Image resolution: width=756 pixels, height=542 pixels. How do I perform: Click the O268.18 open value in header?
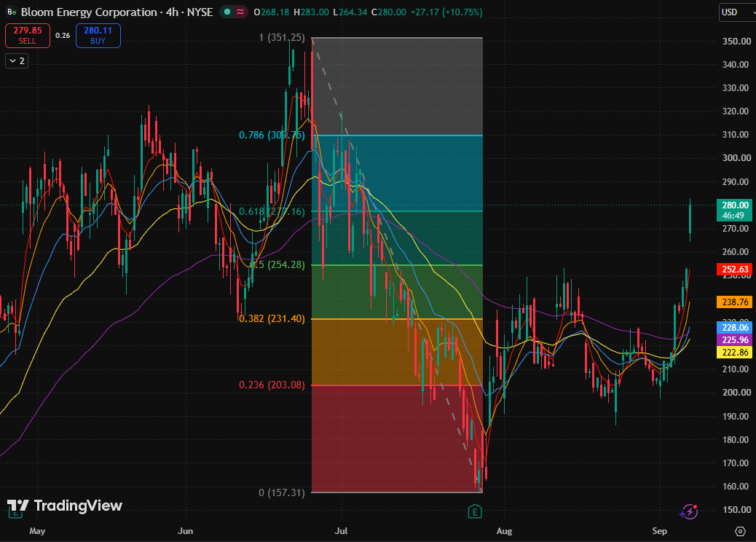coord(272,12)
